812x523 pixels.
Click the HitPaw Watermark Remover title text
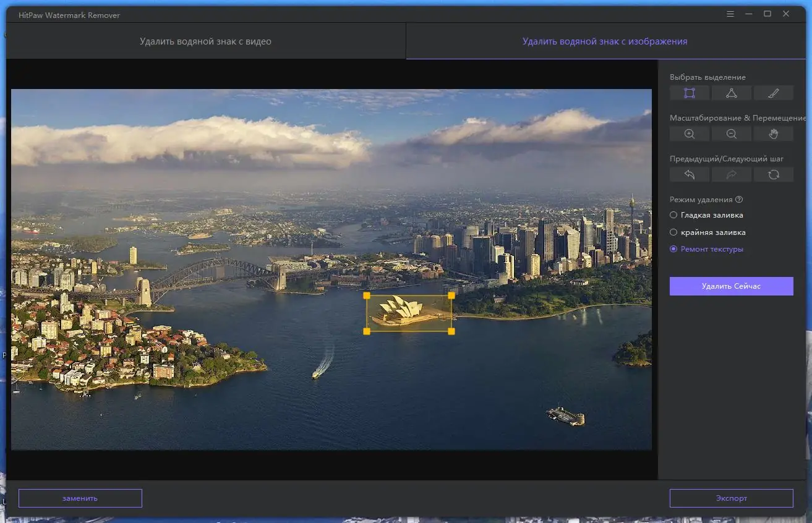tap(69, 14)
